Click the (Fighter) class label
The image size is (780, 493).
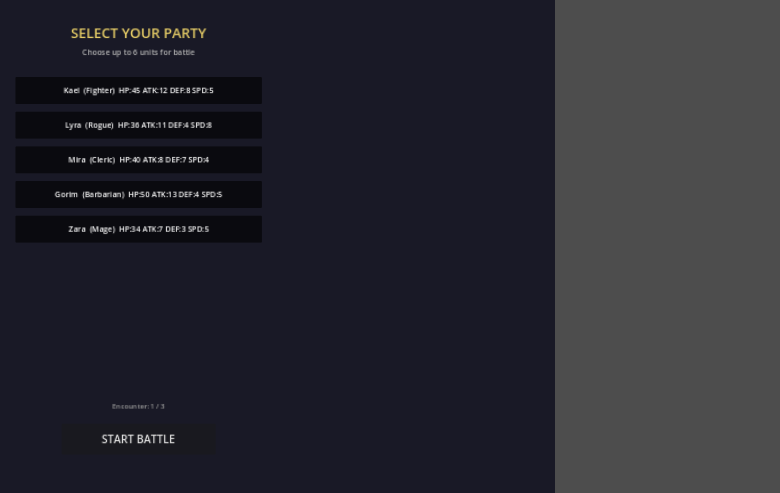[x=99, y=90]
